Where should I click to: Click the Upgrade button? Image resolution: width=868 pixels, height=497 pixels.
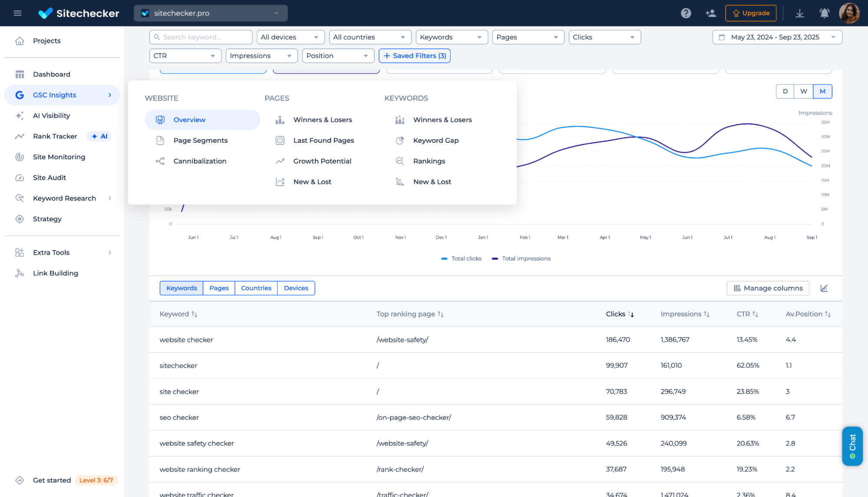click(751, 13)
